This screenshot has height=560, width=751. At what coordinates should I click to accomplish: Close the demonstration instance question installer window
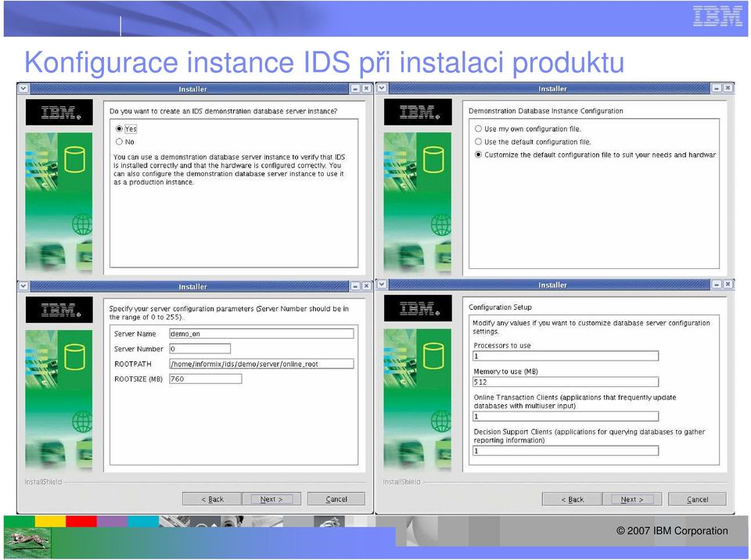click(x=366, y=88)
